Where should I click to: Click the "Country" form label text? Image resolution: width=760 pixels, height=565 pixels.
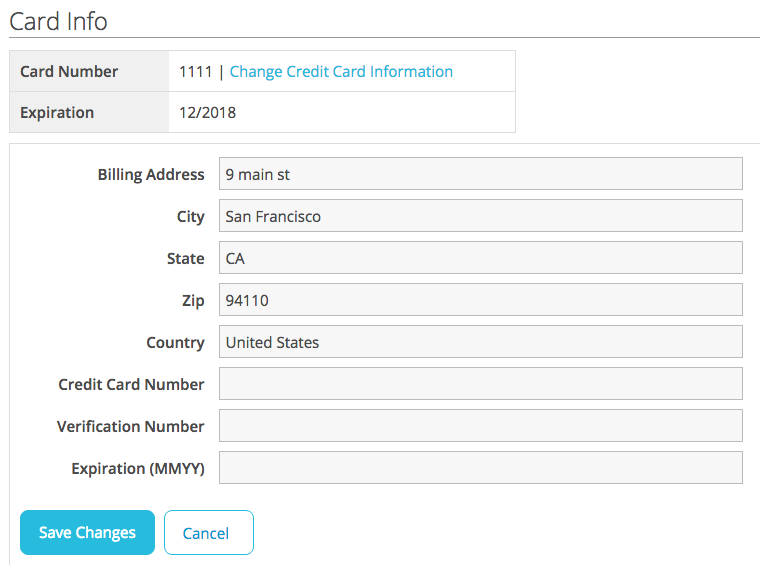[175, 343]
